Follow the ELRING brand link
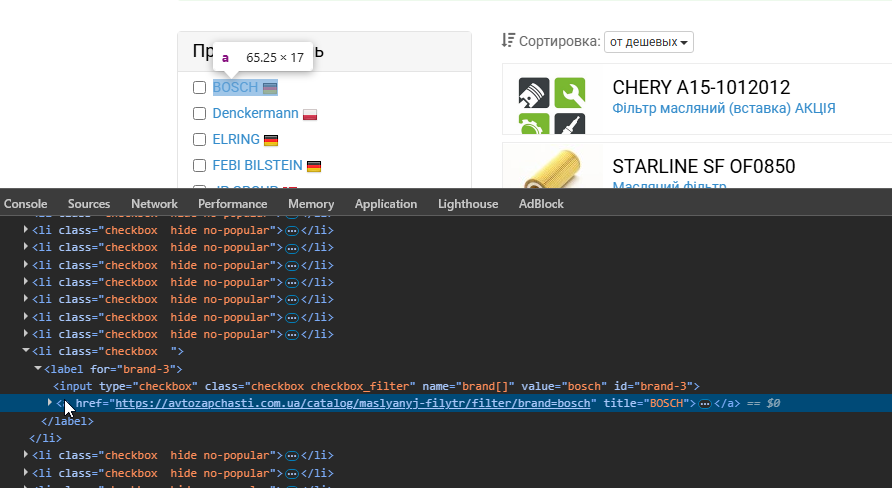The width and height of the screenshot is (892, 488). coord(236,139)
